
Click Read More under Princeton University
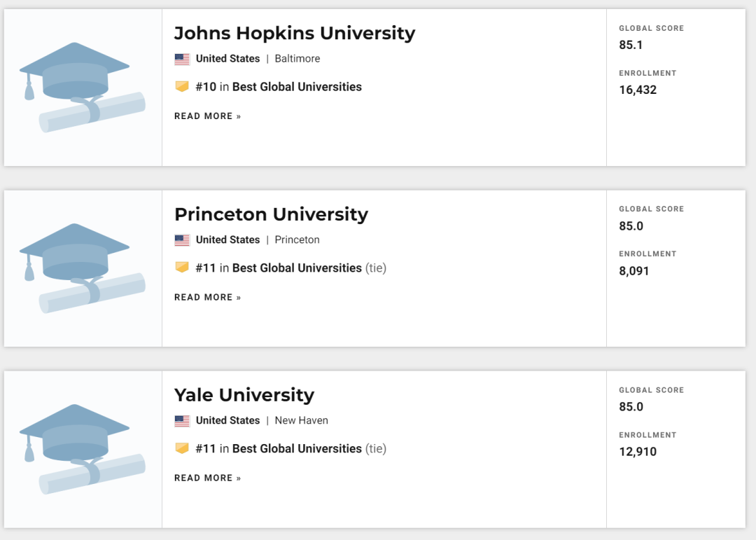tap(207, 298)
